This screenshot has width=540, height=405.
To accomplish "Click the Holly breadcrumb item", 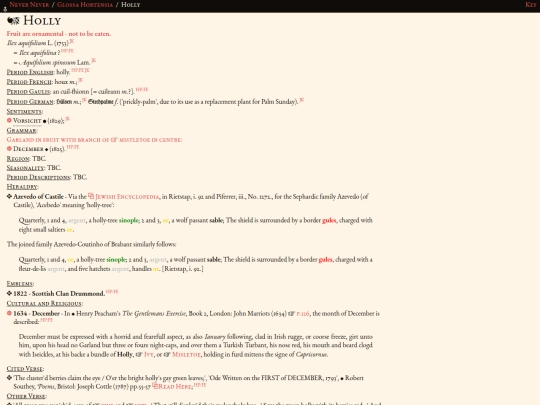I will pos(131,4).
